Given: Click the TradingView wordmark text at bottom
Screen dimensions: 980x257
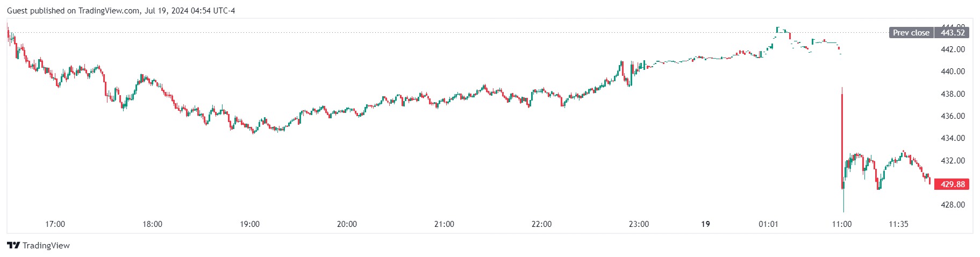Looking at the screenshot, I should [x=46, y=246].
